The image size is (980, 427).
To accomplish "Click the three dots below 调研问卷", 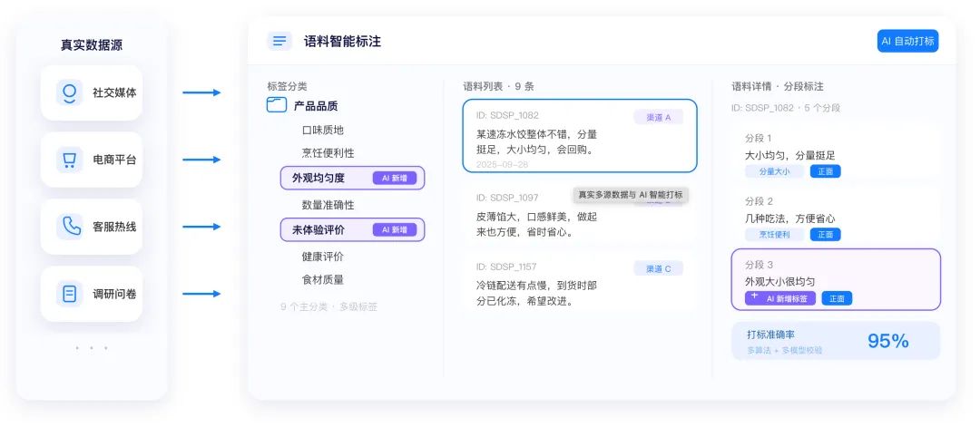I will coord(92,348).
